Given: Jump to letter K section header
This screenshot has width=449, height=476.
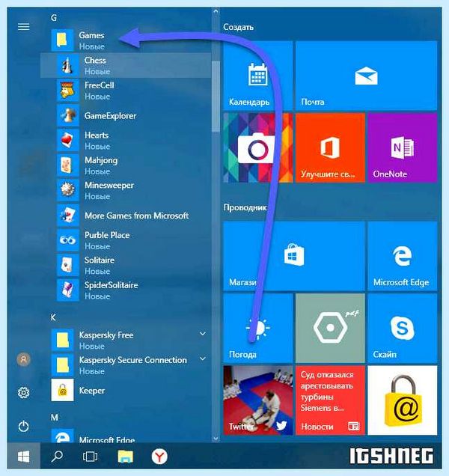Looking at the screenshot, I should (x=53, y=317).
